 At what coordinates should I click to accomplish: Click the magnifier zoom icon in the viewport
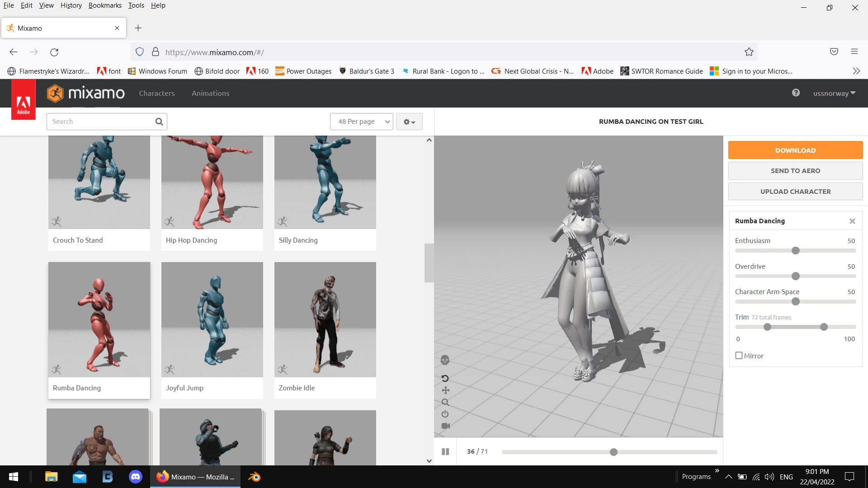(x=445, y=402)
